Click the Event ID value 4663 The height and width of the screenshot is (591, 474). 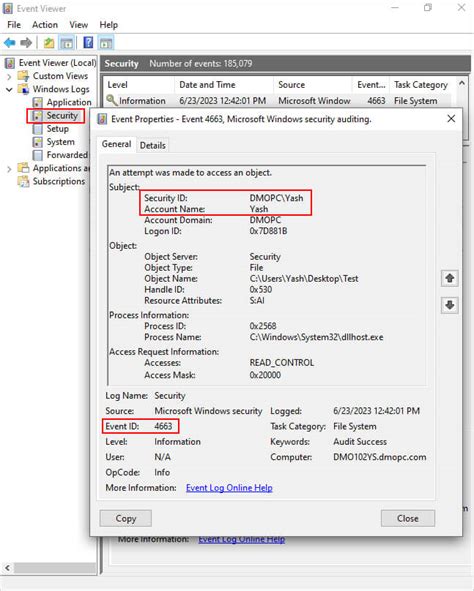coord(163,426)
